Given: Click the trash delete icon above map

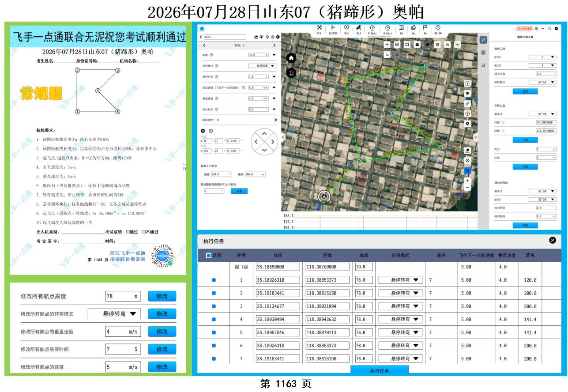Looking at the screenshot, I should 437,45.
